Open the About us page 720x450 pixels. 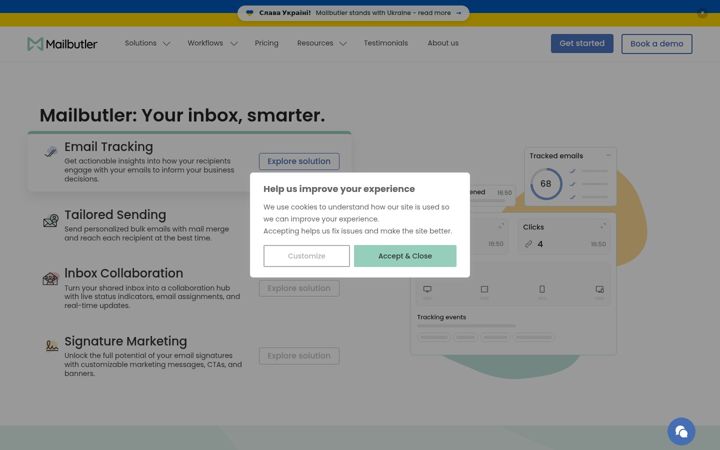click(443, 43)
